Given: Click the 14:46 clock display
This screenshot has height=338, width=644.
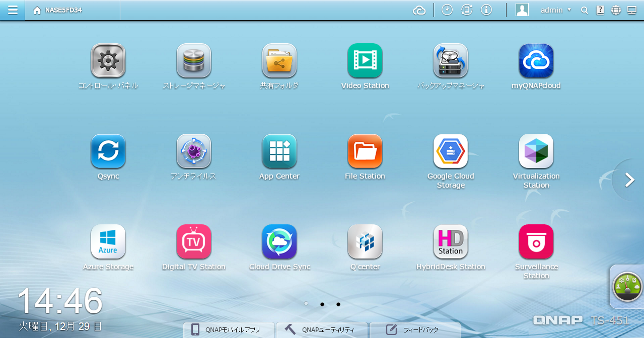Looking at the screenshot, I should pyautogui.click(x=60, y=301).
